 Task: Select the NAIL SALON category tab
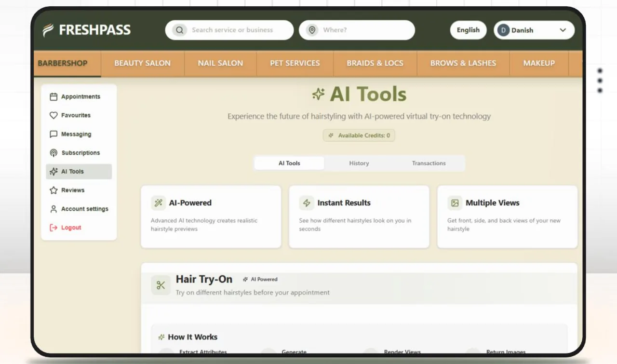click(220, 64)
